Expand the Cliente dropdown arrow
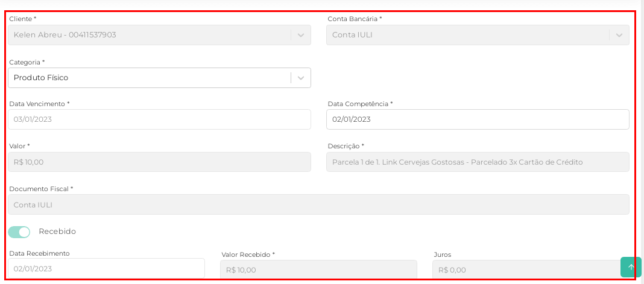 click(x=301, y=35)
